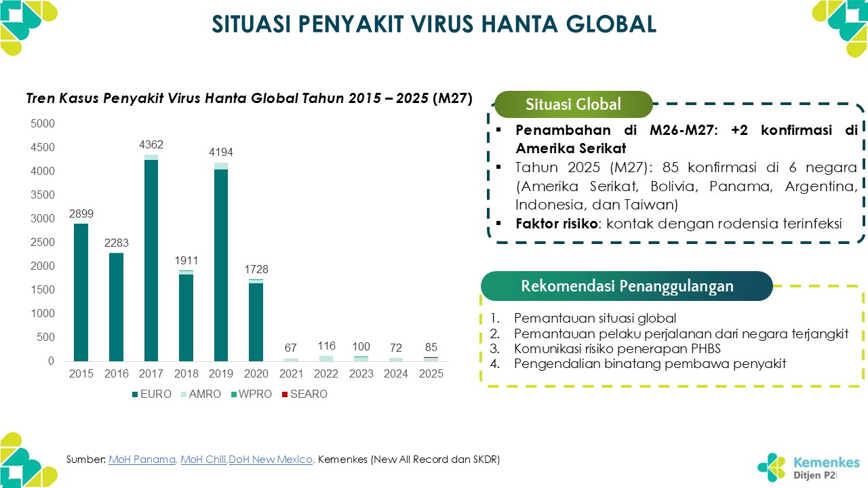Click the 85 data label above 2025
Screen dimensions: 868x488
[431, 348]
